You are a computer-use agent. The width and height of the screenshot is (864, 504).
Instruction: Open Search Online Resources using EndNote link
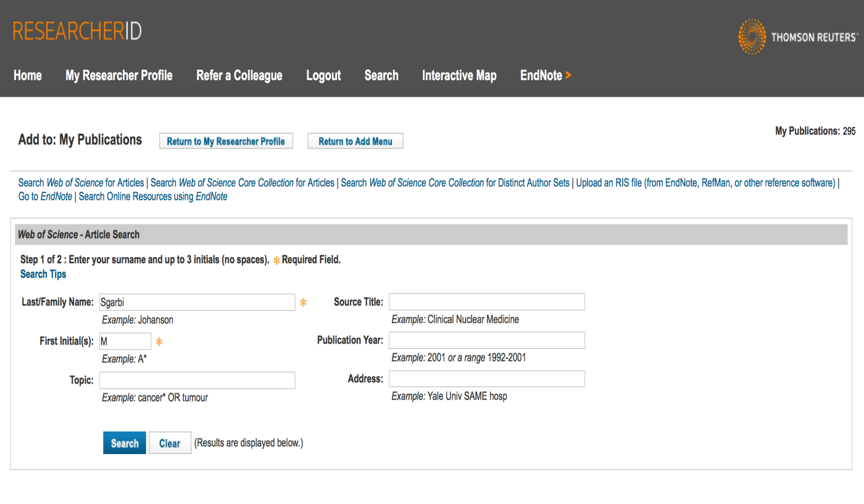pyautogui.click(x=153, y=197)
